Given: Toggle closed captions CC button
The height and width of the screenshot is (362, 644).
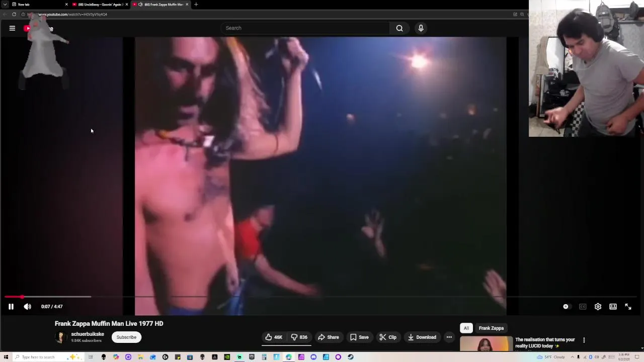Looking at the screenshot, I should point(583,306).
